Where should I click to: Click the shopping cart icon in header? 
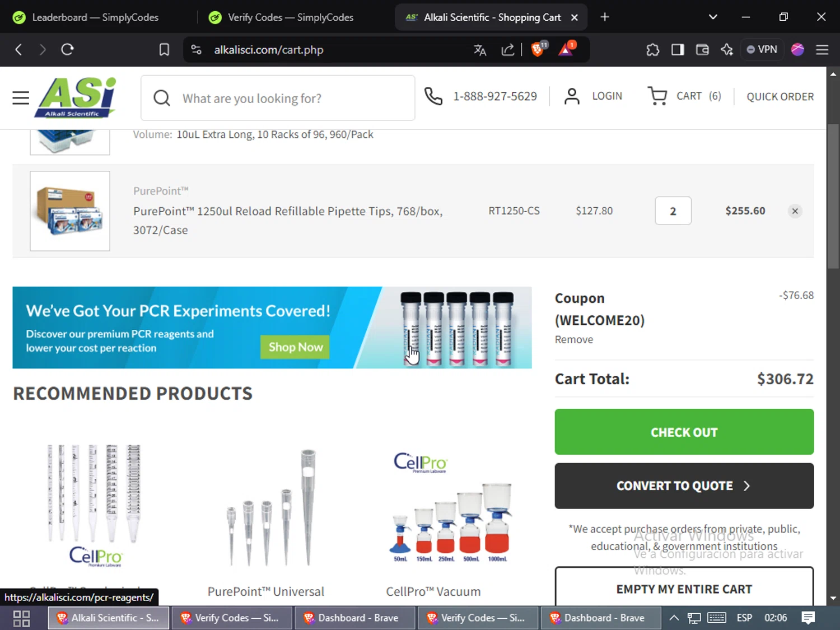[x=657, y=96]
